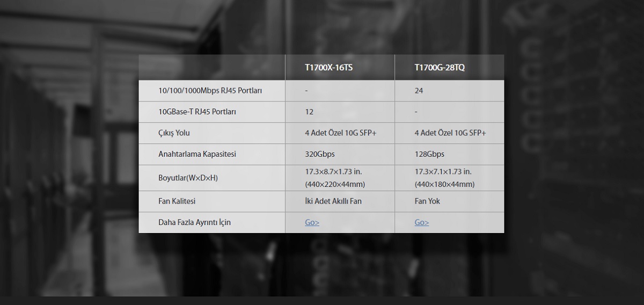Click the '17.3×8.7×1.73 in.' dimensions cell

(340, 178)
